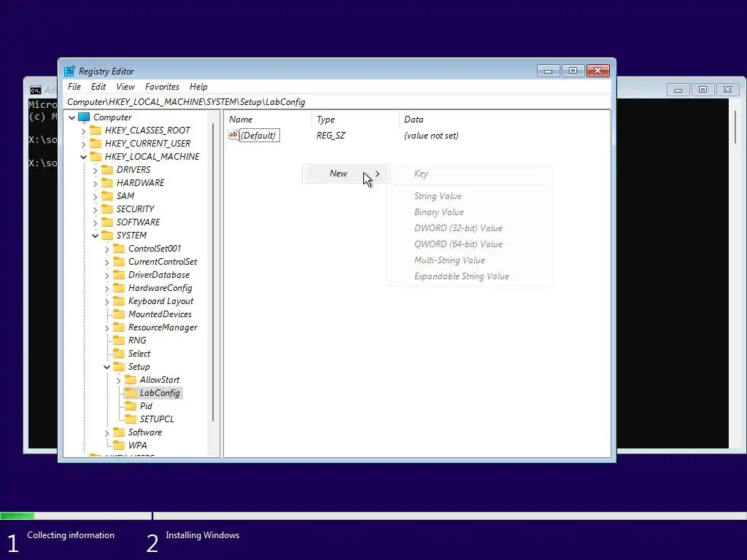Maximize the Registry Editor window

573,71
